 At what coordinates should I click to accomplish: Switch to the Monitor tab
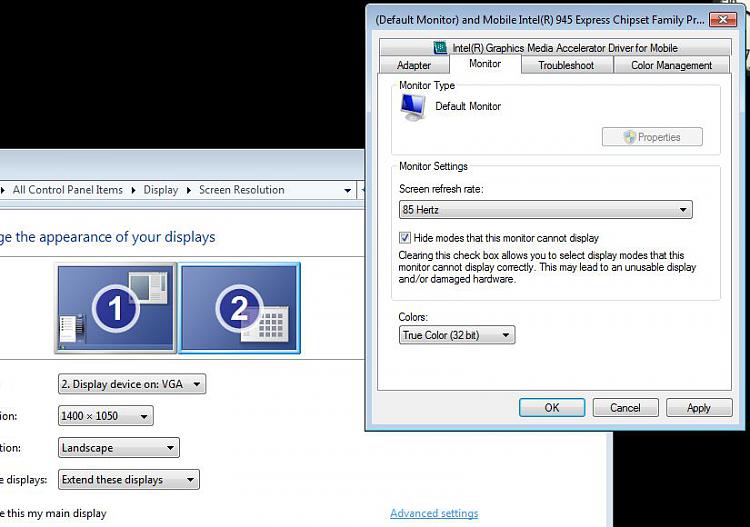[x=485, y=64]
